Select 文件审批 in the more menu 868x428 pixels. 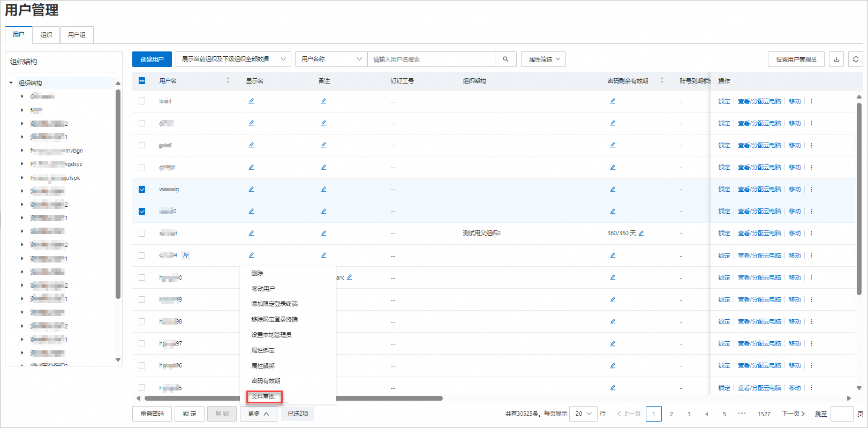point(263,396)
